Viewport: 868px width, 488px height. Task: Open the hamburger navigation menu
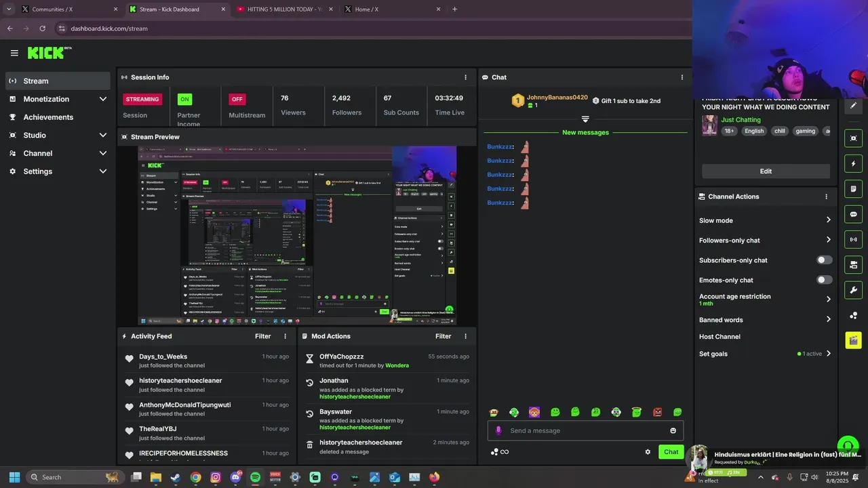coord(14,53)
